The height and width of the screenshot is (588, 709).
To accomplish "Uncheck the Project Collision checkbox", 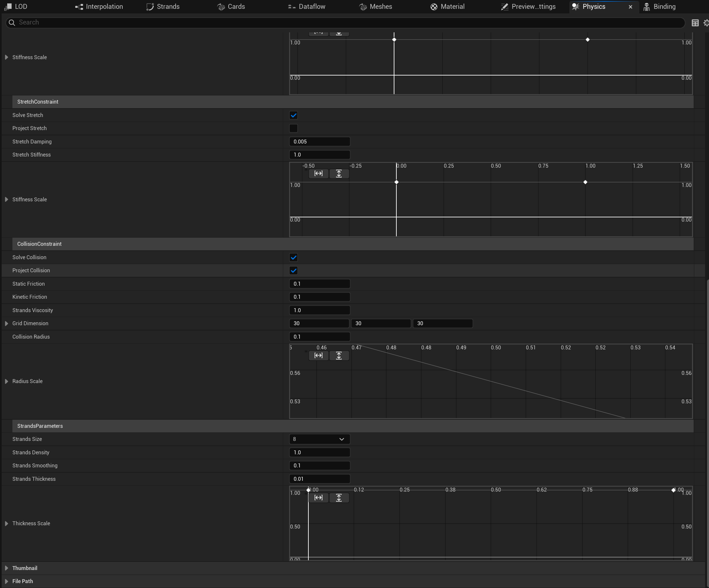I will [x=293, y=271].
